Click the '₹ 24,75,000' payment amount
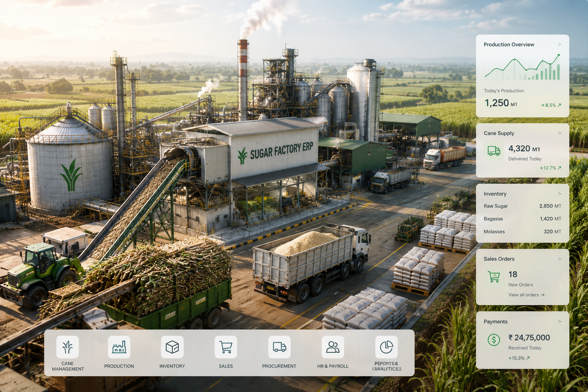This screenshot has height=392, width=588. tap(529, 338)
